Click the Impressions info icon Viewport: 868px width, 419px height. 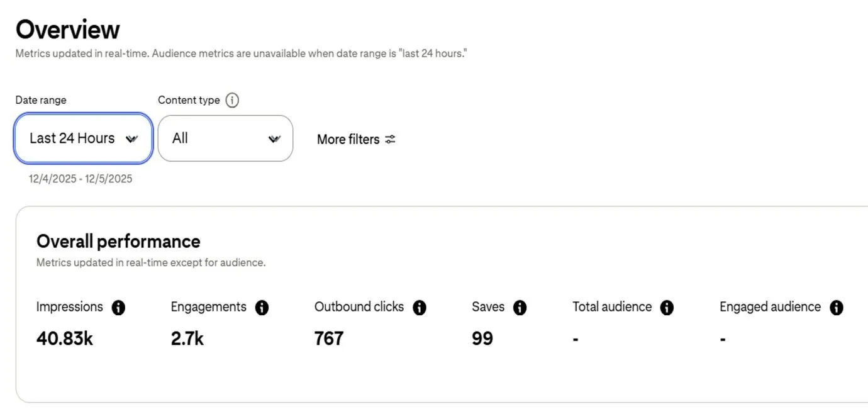[118, 308]
